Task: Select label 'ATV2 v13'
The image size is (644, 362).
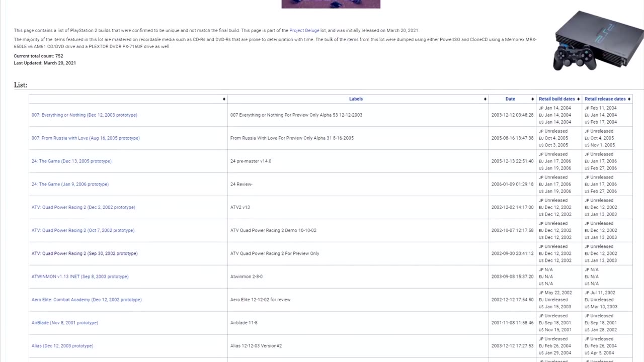Action: (x=240, y=208)
